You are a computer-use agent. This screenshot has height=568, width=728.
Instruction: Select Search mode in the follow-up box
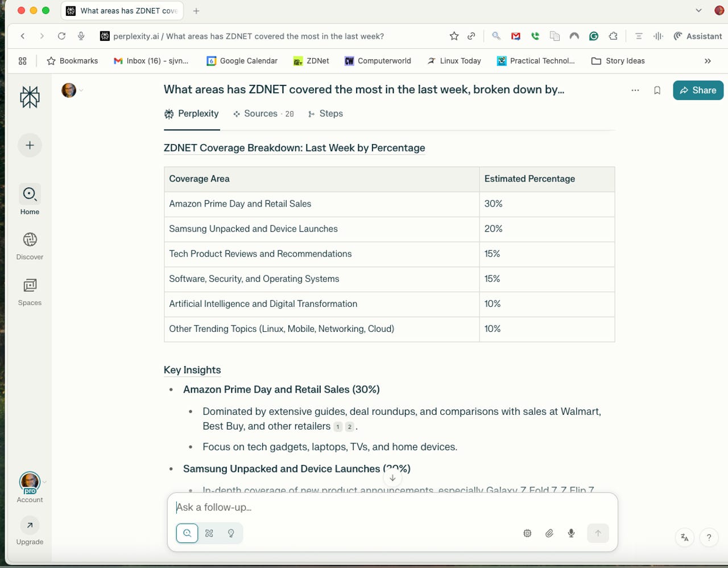click(187, 533)
